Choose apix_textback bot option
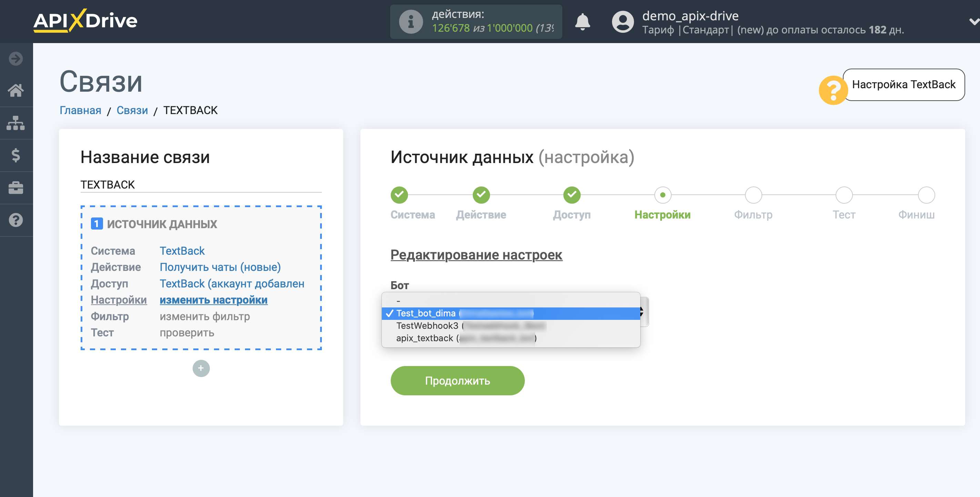980x497 pixels. 511,338
